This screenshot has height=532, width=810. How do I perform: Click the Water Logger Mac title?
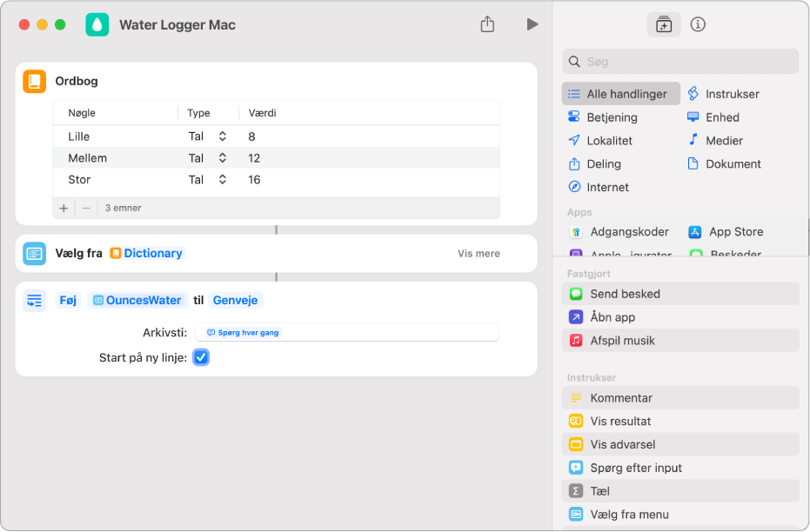(x=177, y=24)
